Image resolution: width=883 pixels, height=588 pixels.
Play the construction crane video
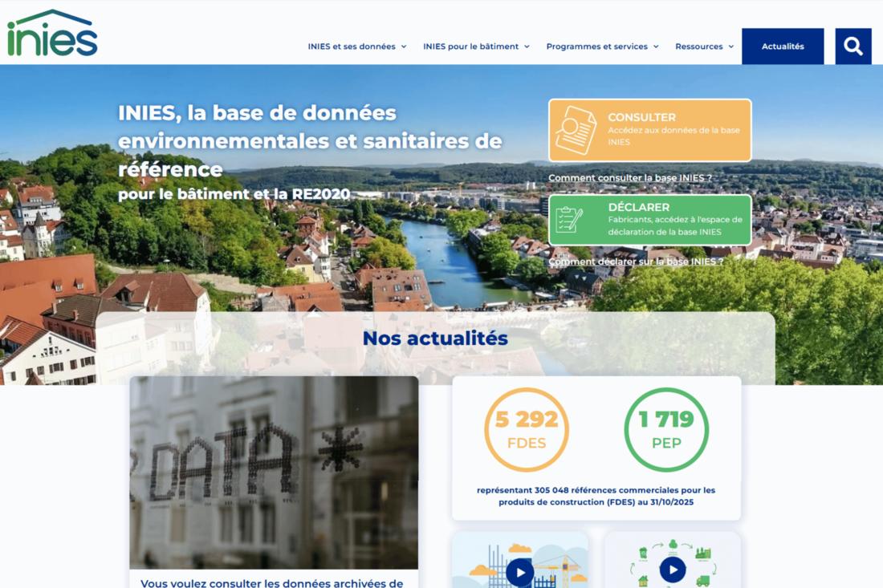520,572
